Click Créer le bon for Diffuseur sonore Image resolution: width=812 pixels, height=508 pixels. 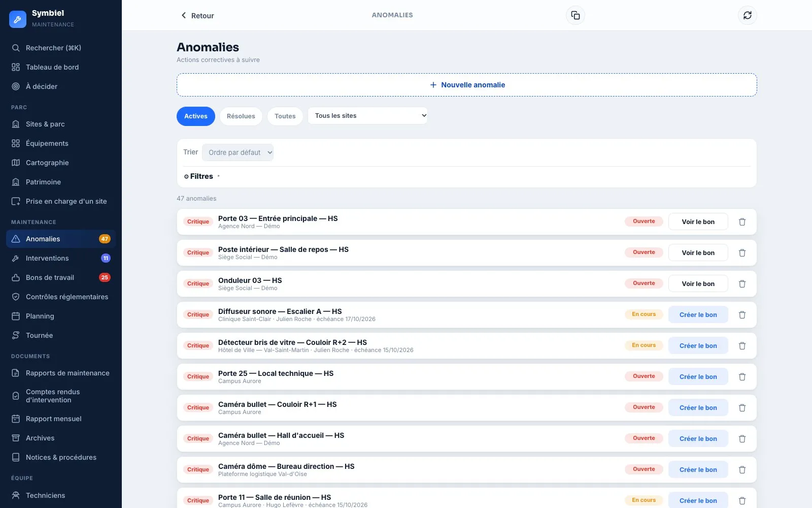tap(698, 315)
